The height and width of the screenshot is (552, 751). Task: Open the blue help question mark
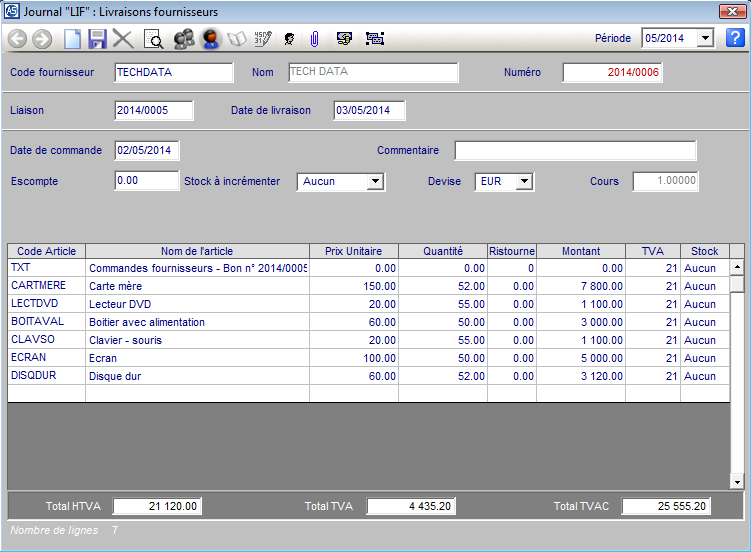735,38
